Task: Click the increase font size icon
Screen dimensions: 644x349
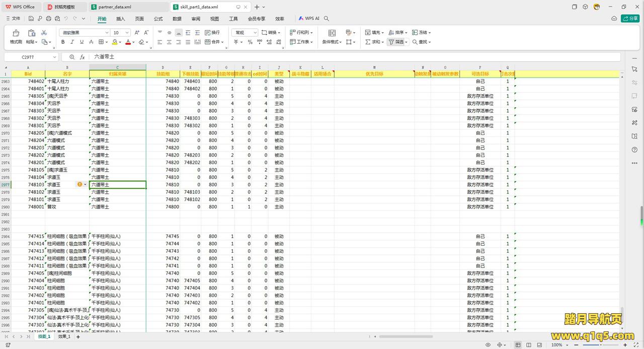Action: coord(138,33)
